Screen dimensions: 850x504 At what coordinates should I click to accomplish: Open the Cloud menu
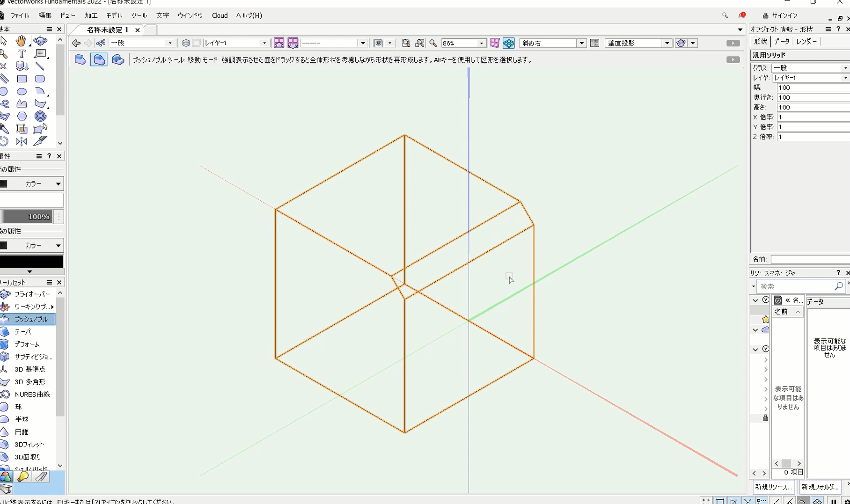pyautogui.click(x=220, y=15)
